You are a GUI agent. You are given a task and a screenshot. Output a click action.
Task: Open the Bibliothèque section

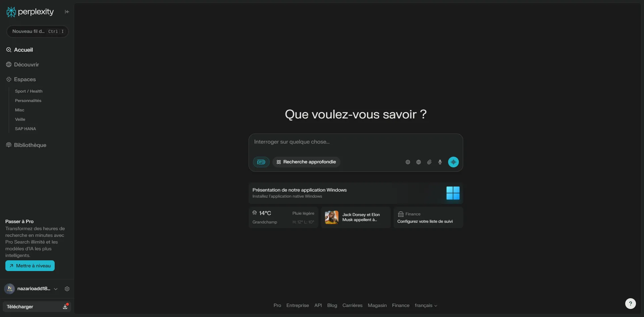click(x=30, y=145)
